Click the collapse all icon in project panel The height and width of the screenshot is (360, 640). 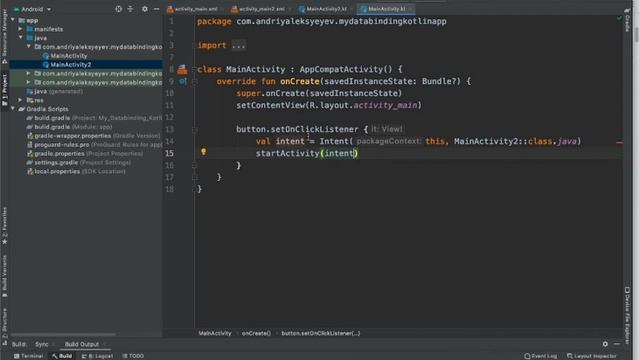click(130, 9)
